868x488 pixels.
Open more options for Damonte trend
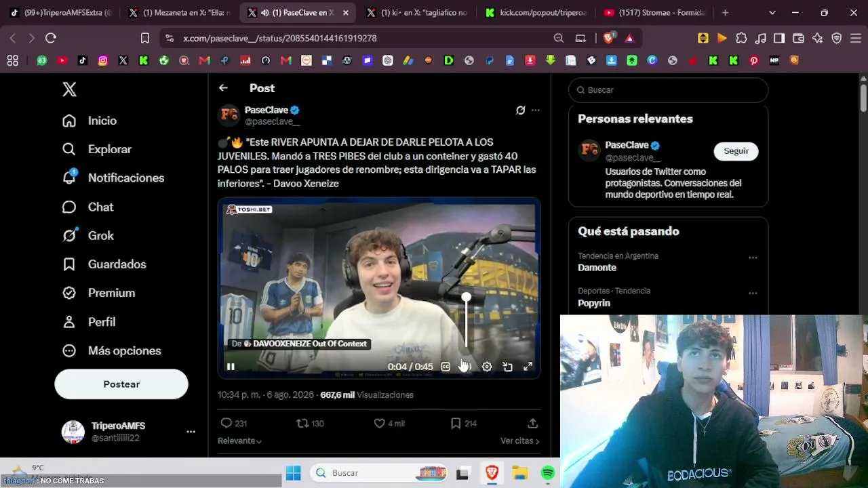tap(753, 258)
